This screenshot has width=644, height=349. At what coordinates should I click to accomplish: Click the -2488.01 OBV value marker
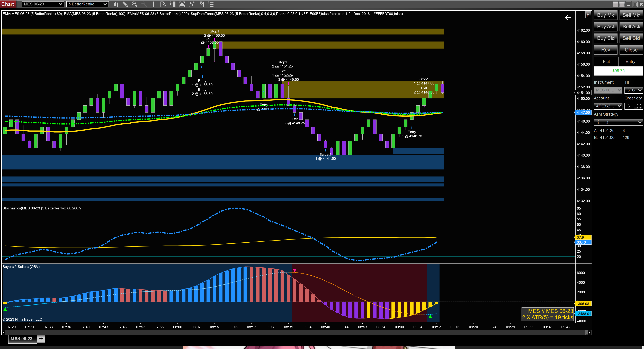point(583,314)
